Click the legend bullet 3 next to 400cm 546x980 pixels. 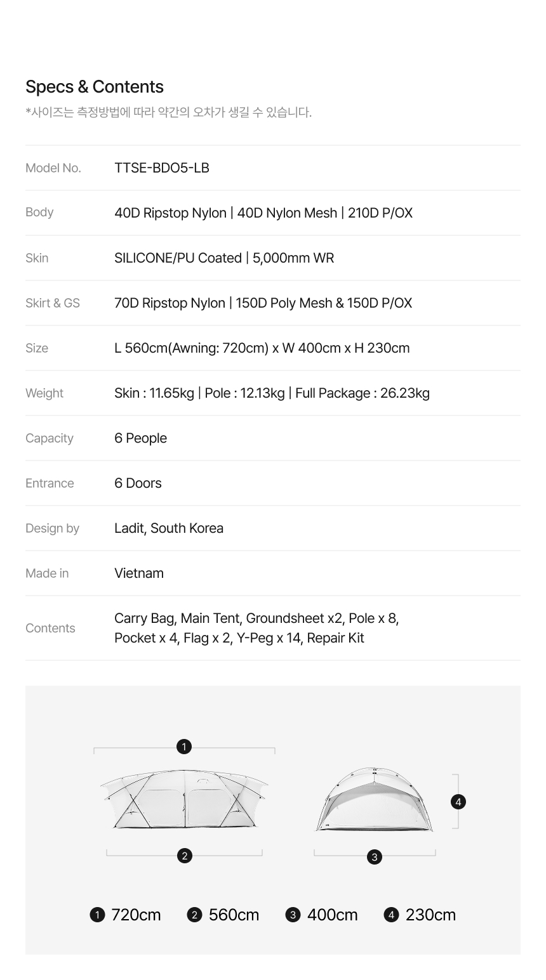(293, 915)
